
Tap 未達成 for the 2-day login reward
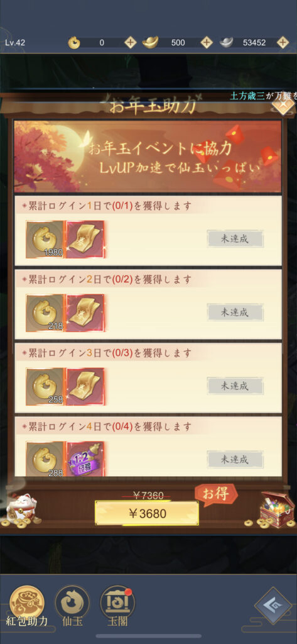pos(235,313)
